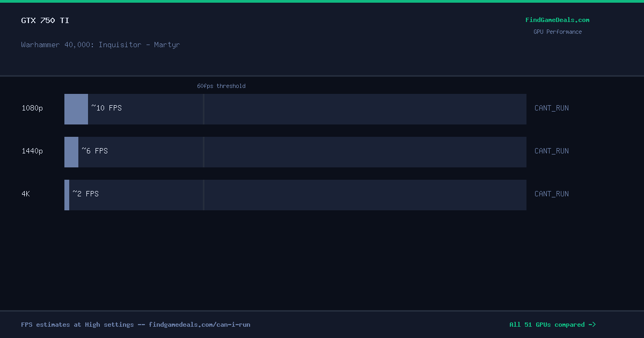This screenshot has width=644, height=338.
Task: Click the 60fps threshold label
Action: 221,86
